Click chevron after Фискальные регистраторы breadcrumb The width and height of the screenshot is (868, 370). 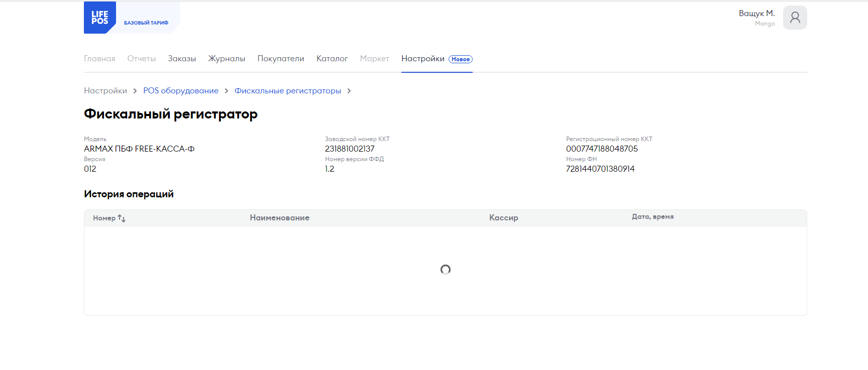[349, 91]
